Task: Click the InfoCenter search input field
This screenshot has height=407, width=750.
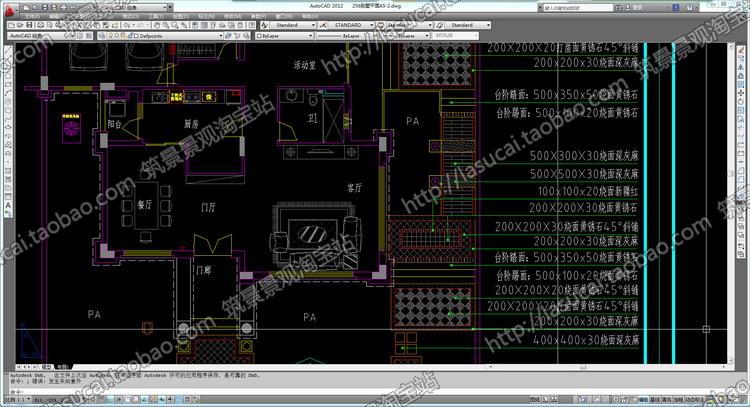Action: tap(578, 8)
